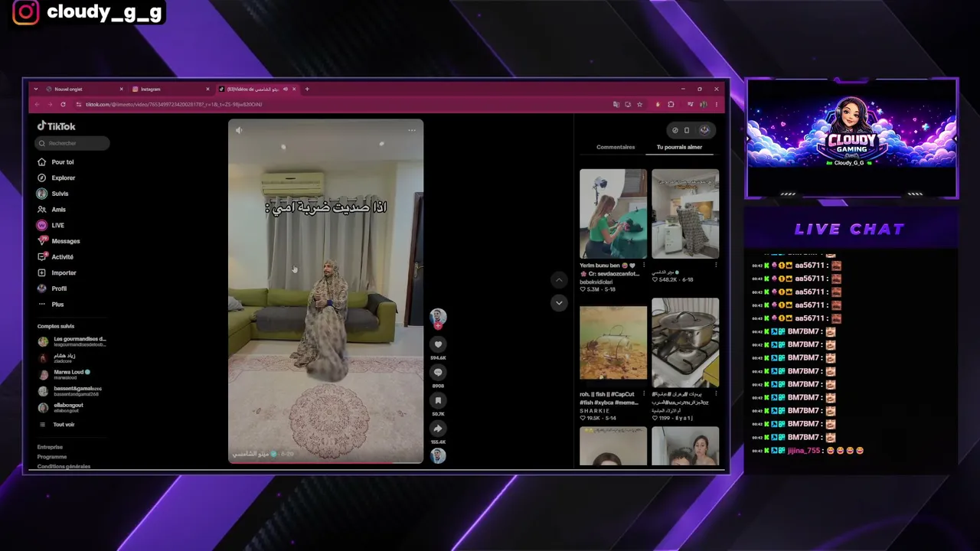Image resolution: width=980 pixels, height=551 pixels.
Task: Open a new browser tab
Action: click(307, 89)
